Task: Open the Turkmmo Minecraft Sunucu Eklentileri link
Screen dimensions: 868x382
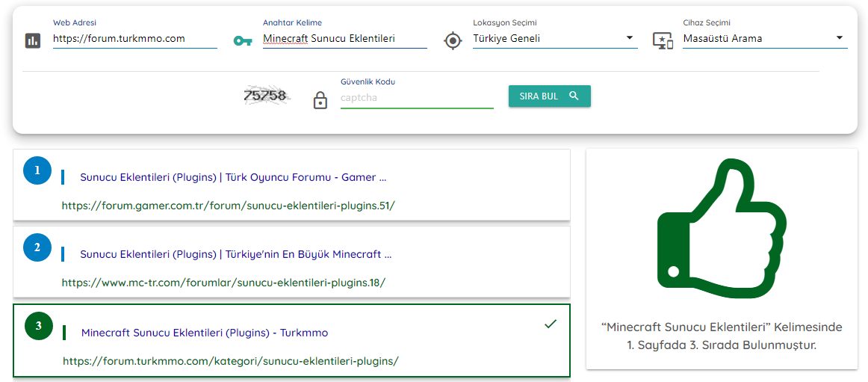Action: pos(205,333)
